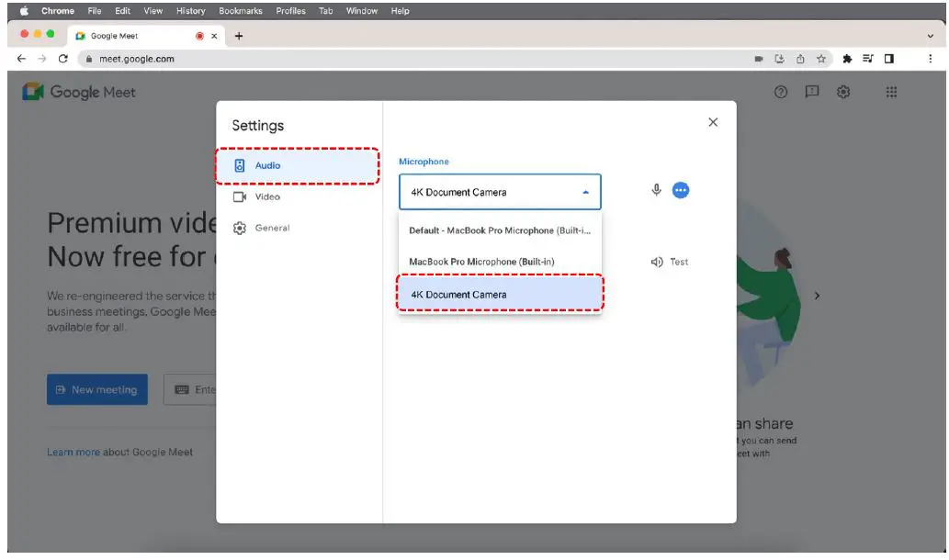Open the Window menu
This screenshot has width=949, height=560.
coord(361,11)
